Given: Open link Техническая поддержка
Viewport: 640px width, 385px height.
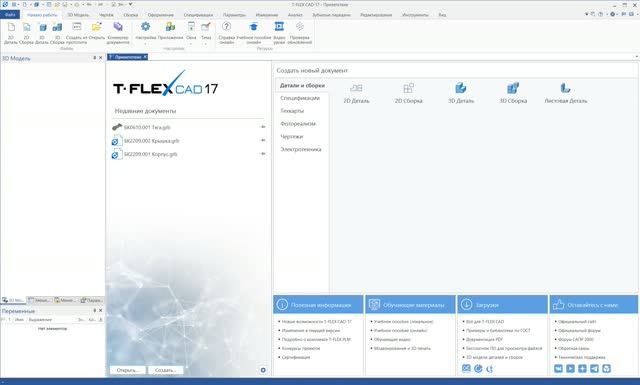Looking at the screenshot, I should click(582, 357).
